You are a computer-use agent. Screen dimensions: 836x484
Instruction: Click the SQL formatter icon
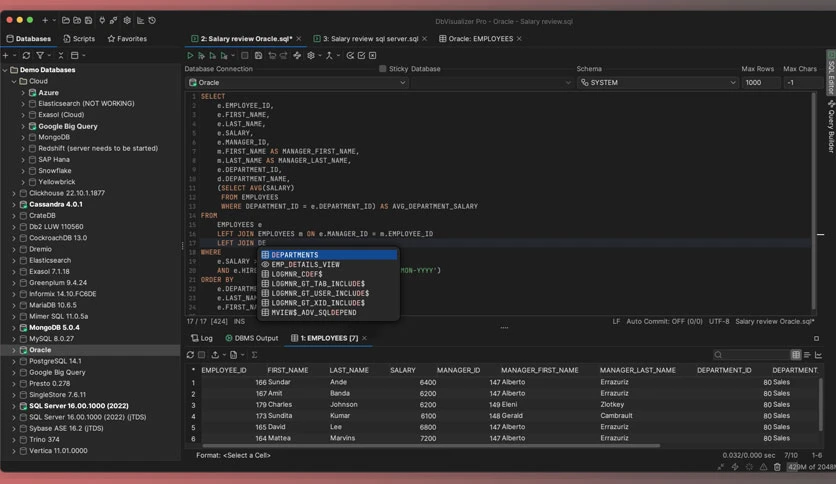pos(297,55)
